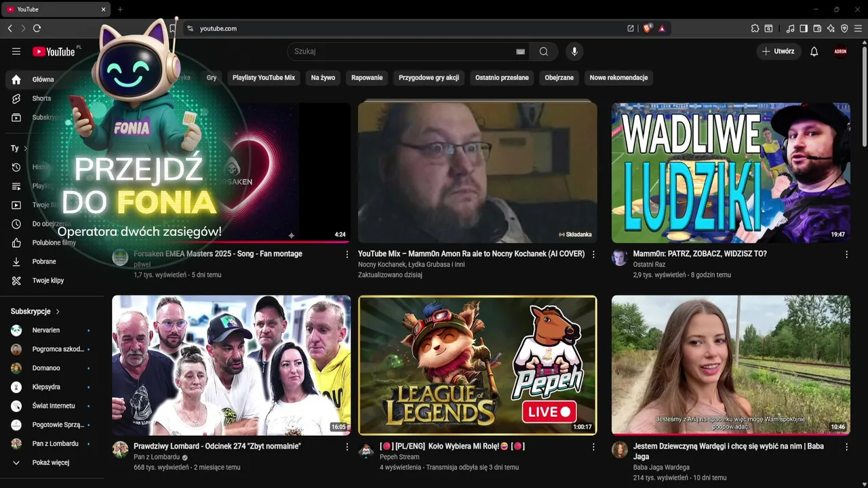868x488 pixels.
Task: Play the Prawdziwy Lombard thumbnail
Action: (231, 365)
